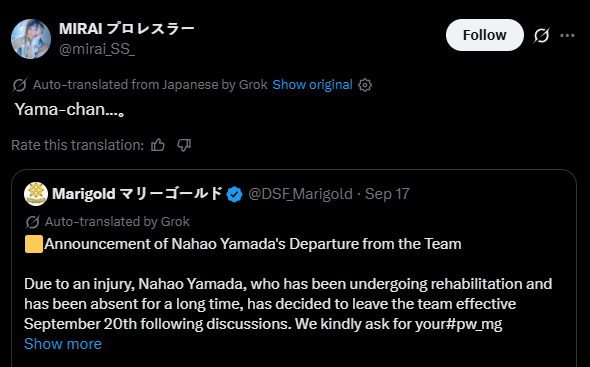This screenshot has height=367, width=590.
Task: Open the Grok icon beside Follow
Action: tap(541, 35)
